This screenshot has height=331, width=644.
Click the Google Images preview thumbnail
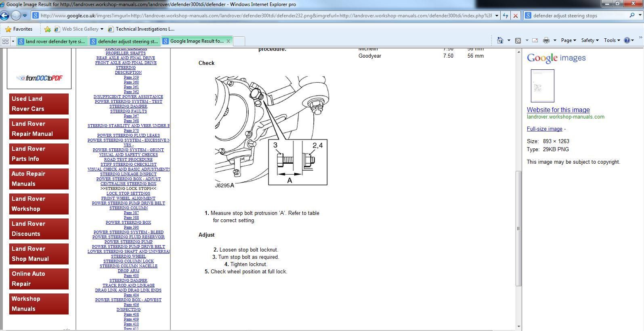(x=542, y=86)
